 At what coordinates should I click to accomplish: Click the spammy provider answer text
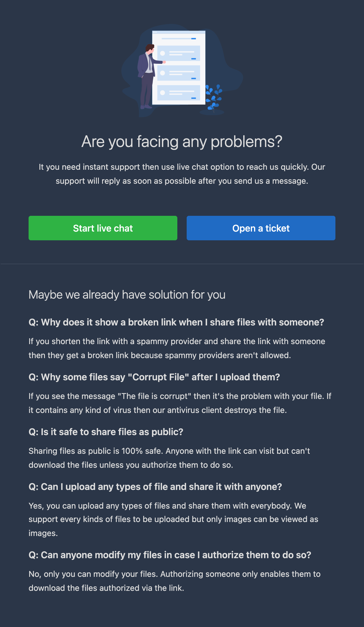177,348
